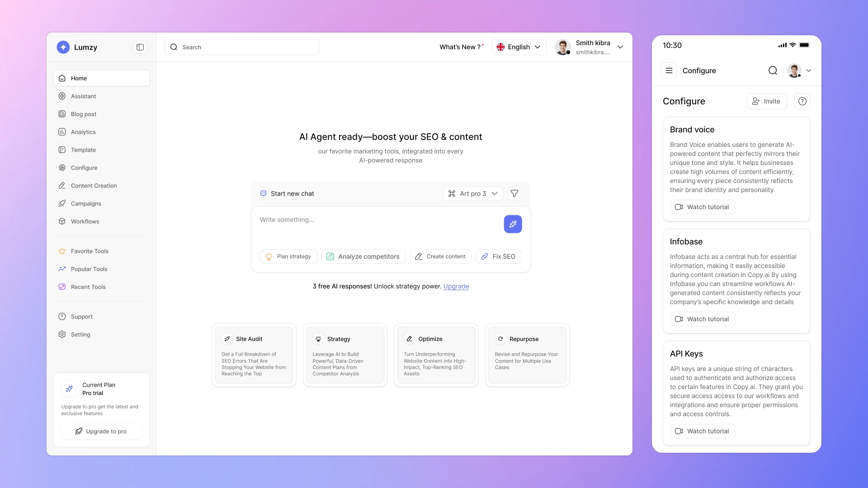
Task: Open Content Creation from sidebar
Action: (x=93, y=185)
